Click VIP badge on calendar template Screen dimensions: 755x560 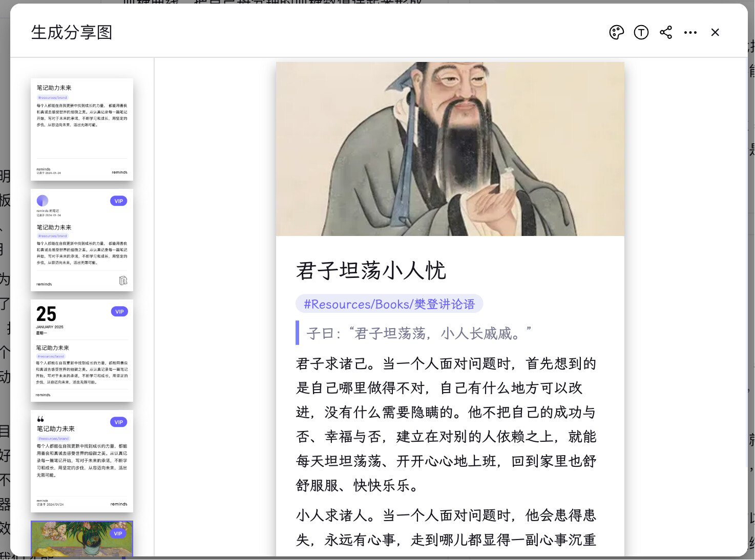coord(119,312)
